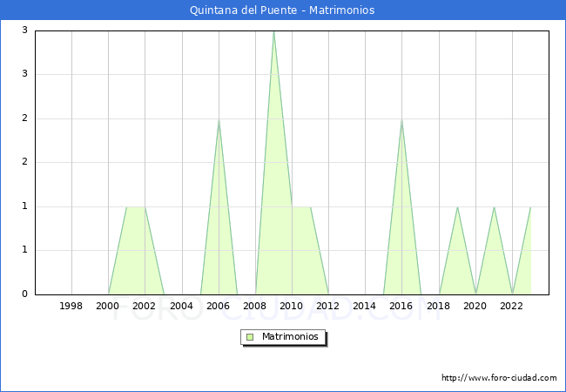Select the highest peak at 2009

273,32
